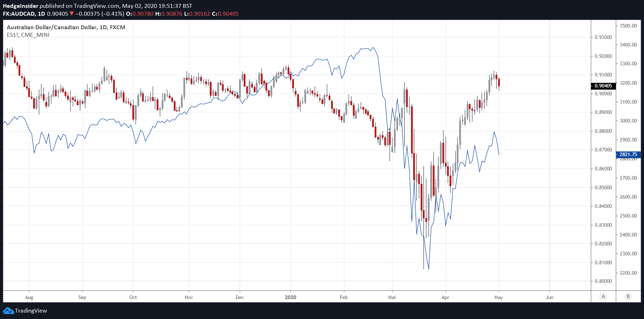Click the Jun label on time axis
Screen dimensions: 644x319
pos(549,297)
